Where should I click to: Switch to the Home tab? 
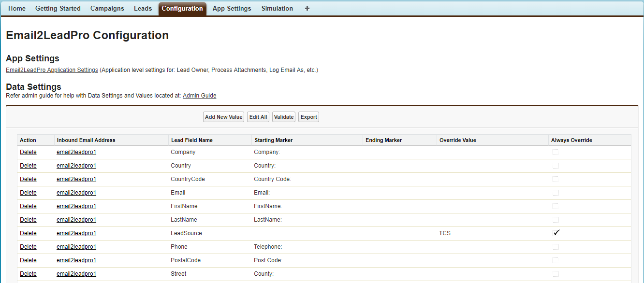pyautogui.click(x=17, y=8)
